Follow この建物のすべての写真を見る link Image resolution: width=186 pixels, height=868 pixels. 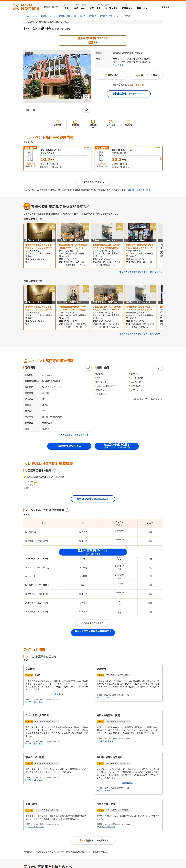(x=75, y=435)
